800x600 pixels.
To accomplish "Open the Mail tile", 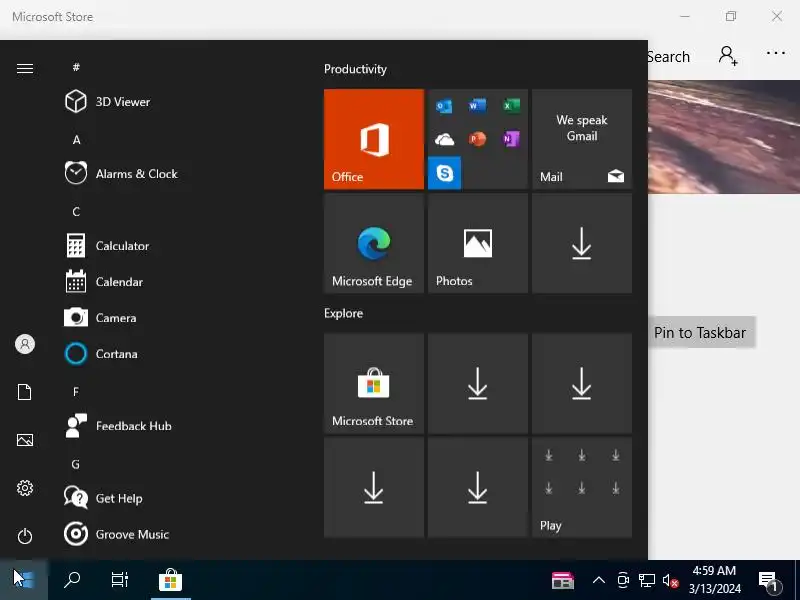I will [x=582, y=139].
